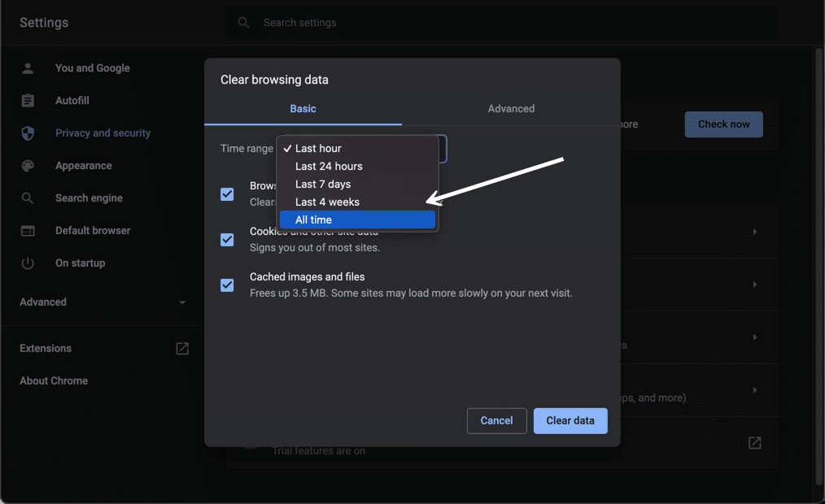Click the Privacy and security shield icon
The width and height of the screenshot is (825, 504).
(28, 133)
